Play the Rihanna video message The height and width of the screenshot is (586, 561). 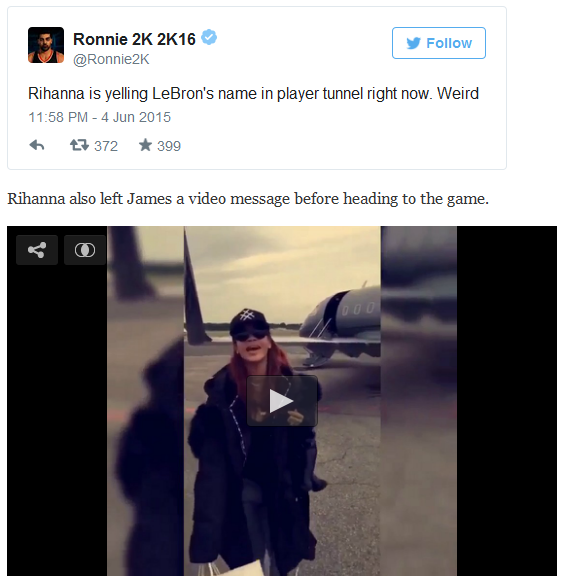282,401
